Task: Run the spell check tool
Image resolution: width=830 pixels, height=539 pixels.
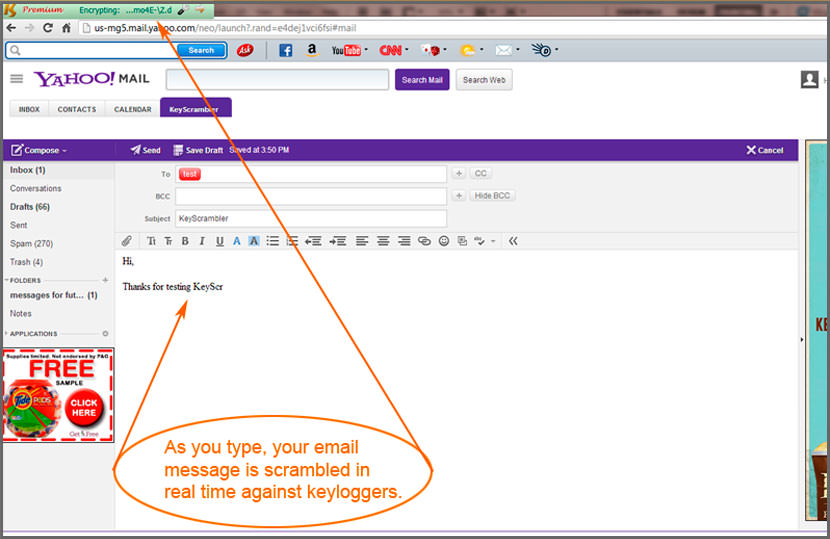Action: click(480, 241)
